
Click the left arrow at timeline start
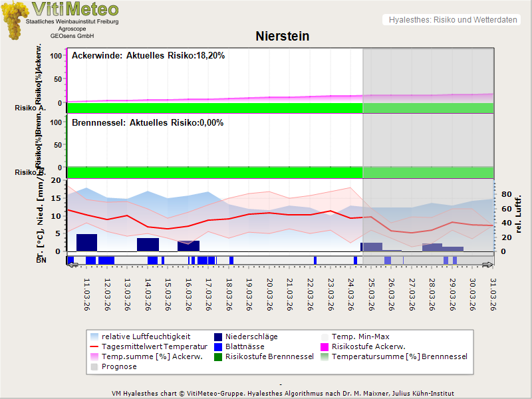point(72,265)
